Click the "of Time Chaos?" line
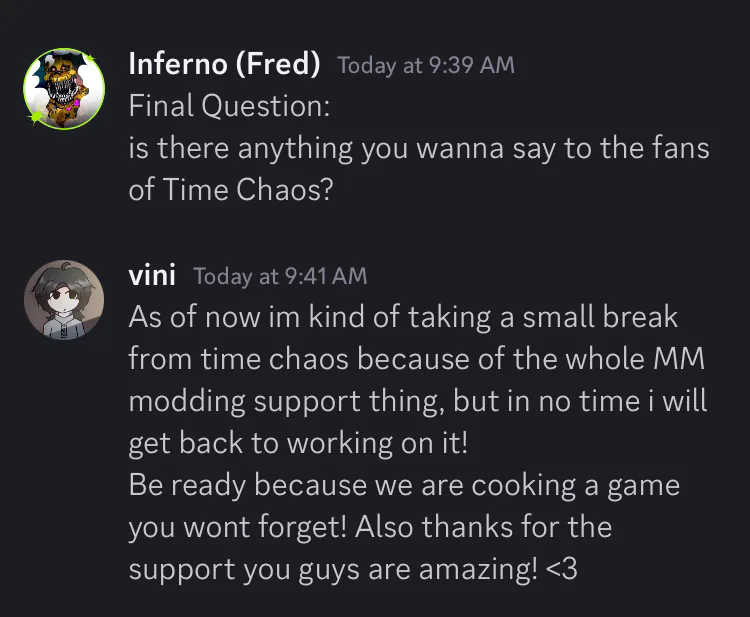 pyautogui.click(x=231, y=189)
